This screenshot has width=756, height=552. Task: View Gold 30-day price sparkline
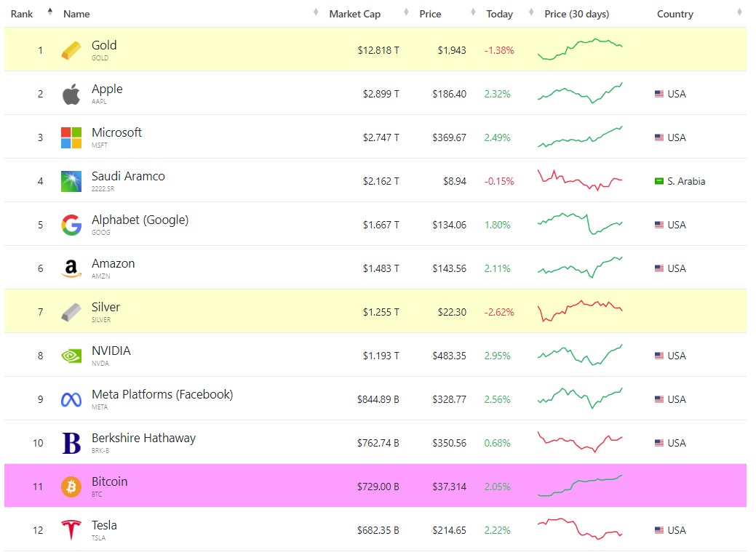point(580,49)
